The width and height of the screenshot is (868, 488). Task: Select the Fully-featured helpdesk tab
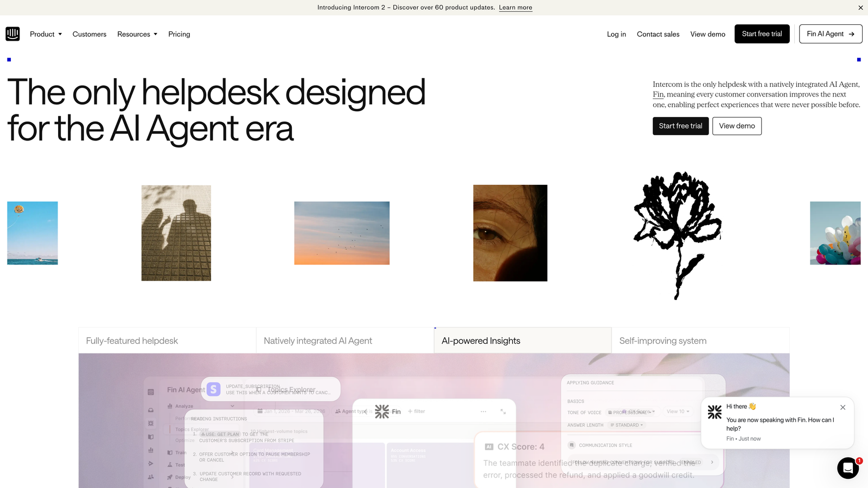(167, 341)
